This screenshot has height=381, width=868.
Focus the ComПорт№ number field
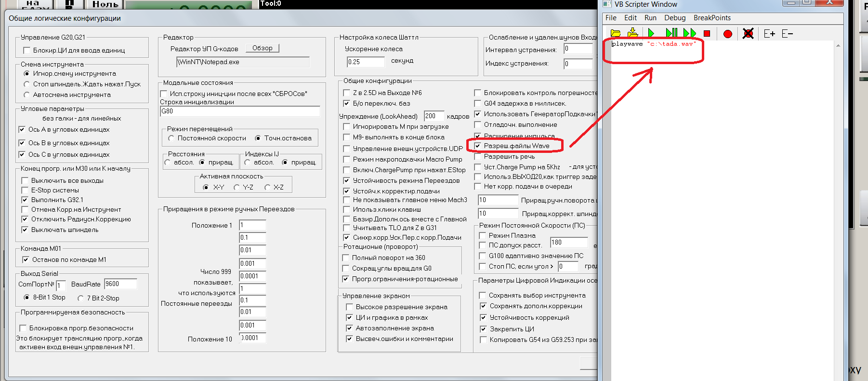coord(61,286)
